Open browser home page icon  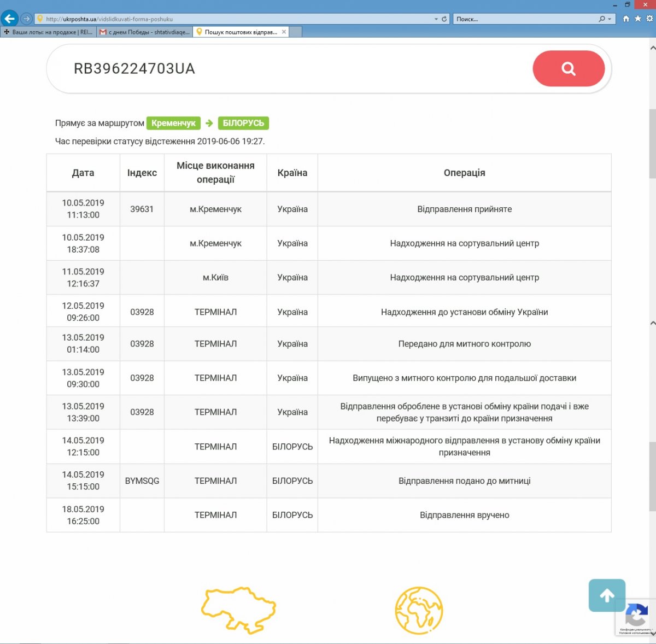click(x=626, y=19)
